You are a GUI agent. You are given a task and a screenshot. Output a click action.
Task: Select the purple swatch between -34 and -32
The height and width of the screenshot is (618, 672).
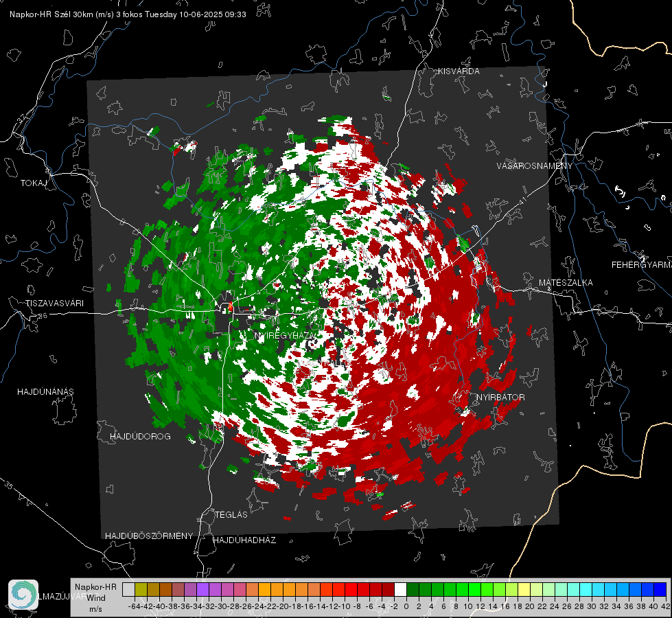202,589
